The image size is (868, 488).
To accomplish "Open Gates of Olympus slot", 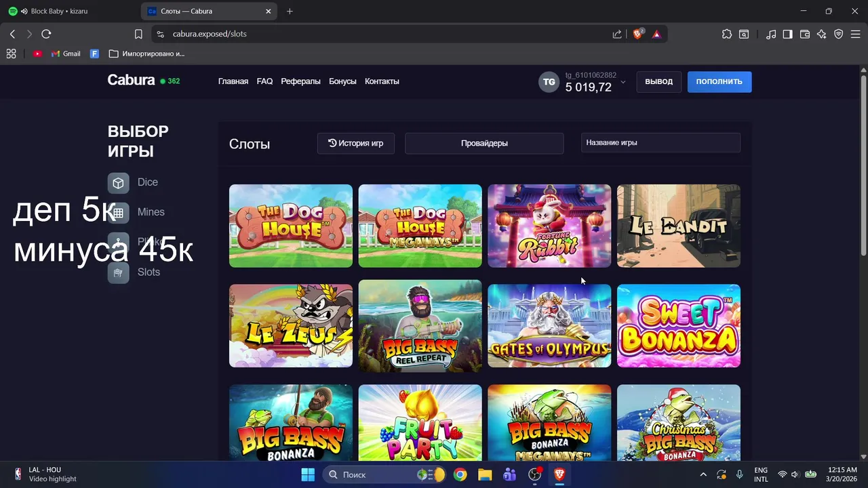I will pos(549,326).
